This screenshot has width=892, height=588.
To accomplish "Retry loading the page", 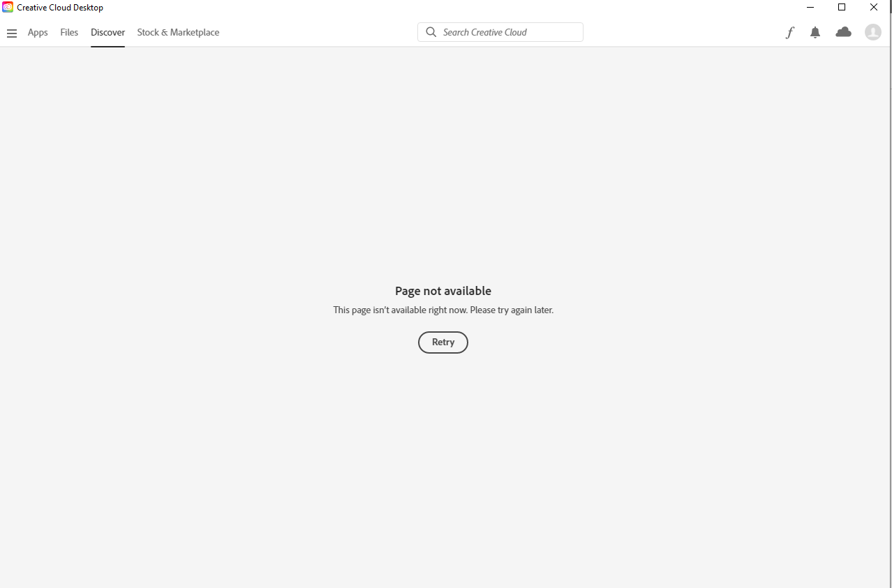I will (x=443, y=342).
